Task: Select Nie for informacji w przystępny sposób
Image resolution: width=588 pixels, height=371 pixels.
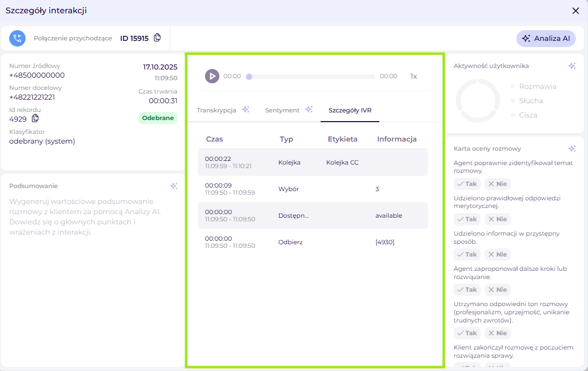Action: (x=497, y=254)
